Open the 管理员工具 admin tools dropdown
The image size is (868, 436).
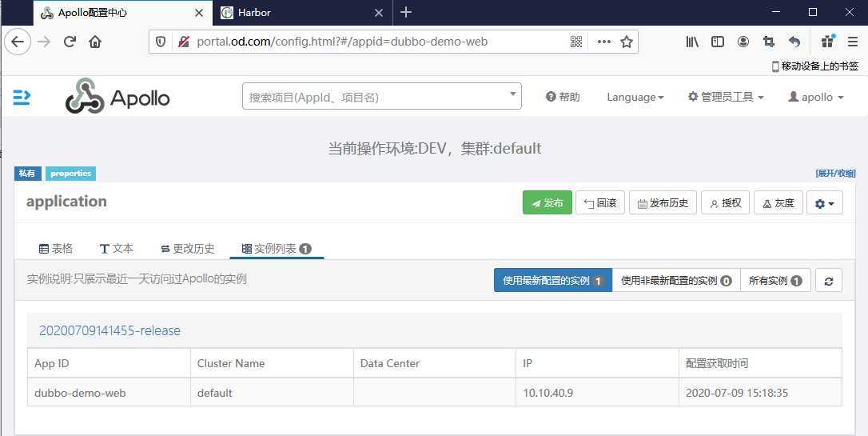point(725,97)
